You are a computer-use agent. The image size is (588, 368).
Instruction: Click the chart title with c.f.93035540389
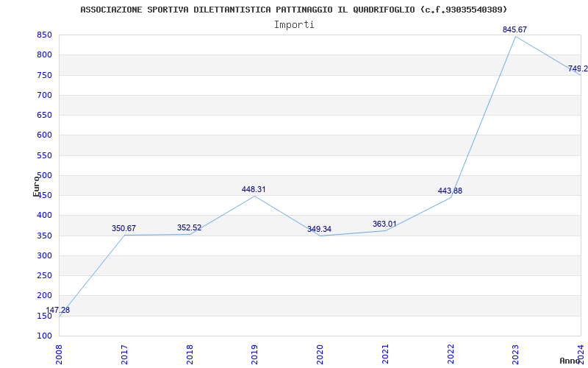click(x=293, y=10)
